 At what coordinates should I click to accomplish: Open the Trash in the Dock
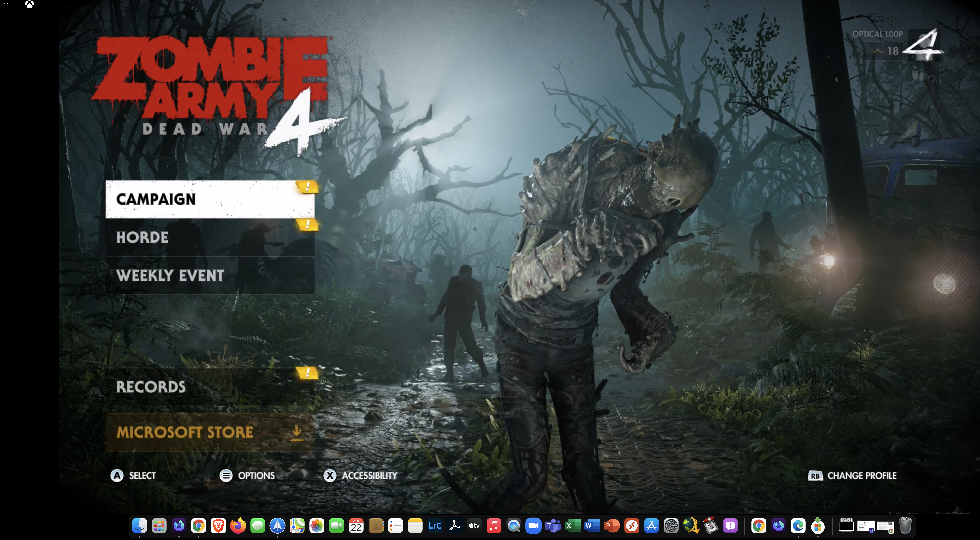click(x=905, y=526)
